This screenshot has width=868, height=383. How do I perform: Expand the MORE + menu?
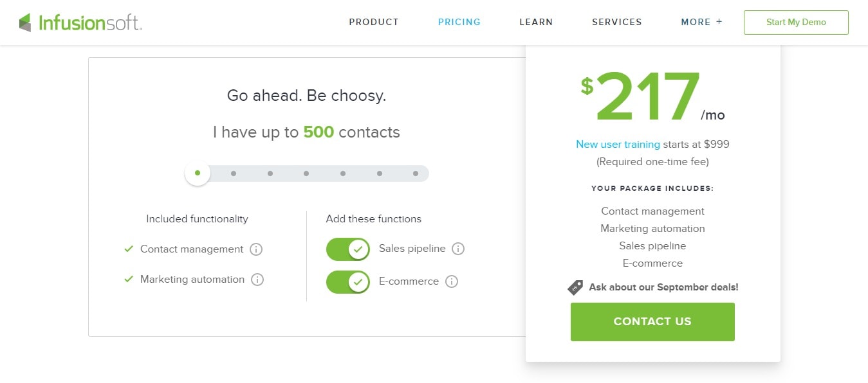[x=702, y=22]
